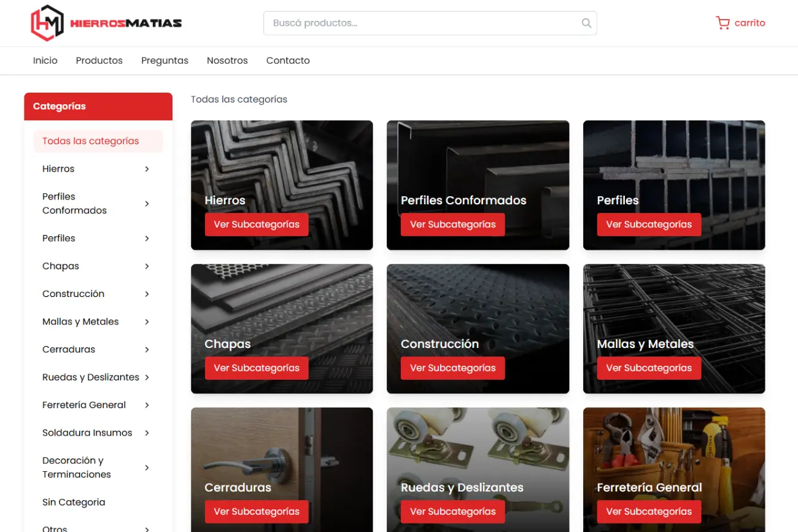Viewport: 798px width, 532px height.
Task: Expand the Soldadura Insumos sidebar chevron
Action: point(147,433)
